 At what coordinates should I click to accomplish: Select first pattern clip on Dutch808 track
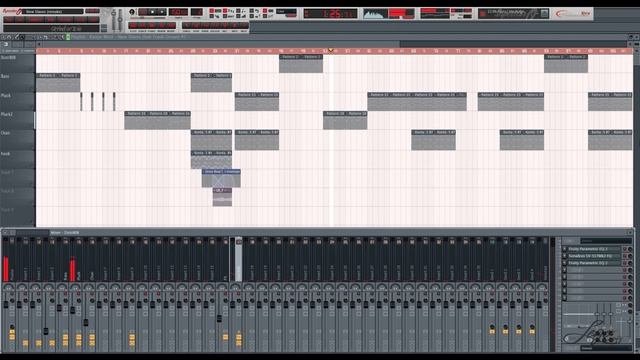pyautogui.click(x=301, y=63)
